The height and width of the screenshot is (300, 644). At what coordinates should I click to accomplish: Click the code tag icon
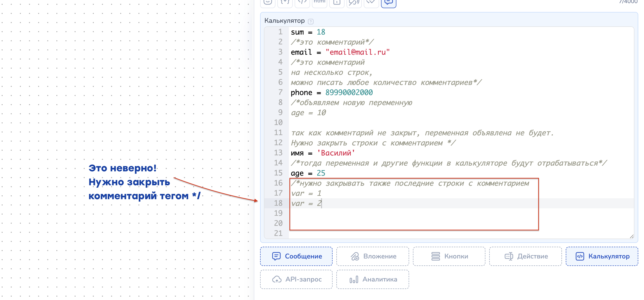tap(302, 2)
